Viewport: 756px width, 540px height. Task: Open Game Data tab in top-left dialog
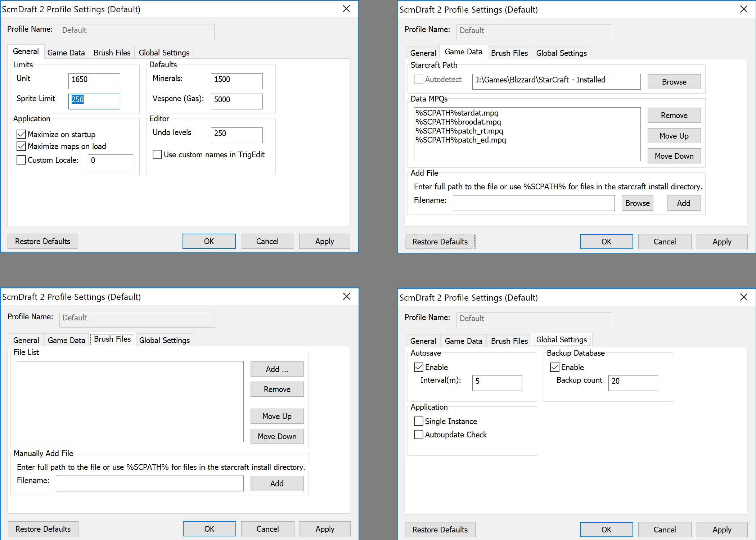pyautogui.click(x=66, y=53)
